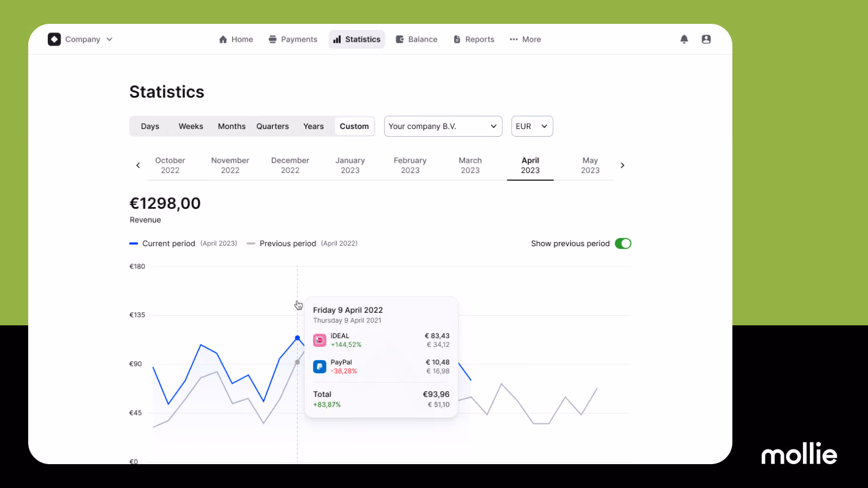
Task: Click the blue data point on chart
Action: (x=297, y=338)
